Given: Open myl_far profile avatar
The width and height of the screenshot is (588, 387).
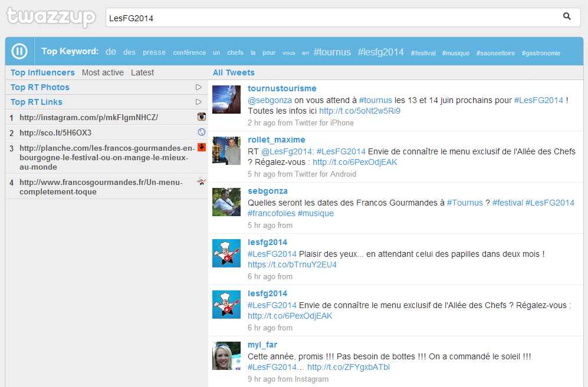Looking at the screenshot, I should pos(226,356).
